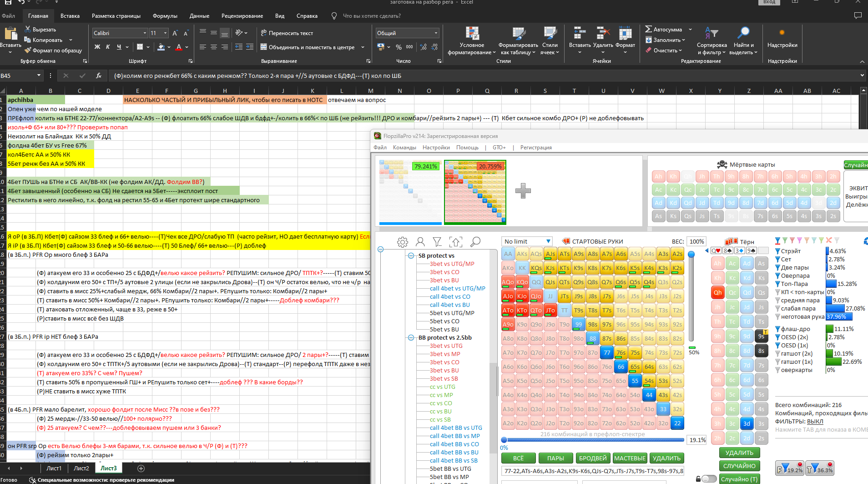Viewport: 868px width, 484px height.
Task: Toggle the Сет filter funnel
Action: pos(777,259)
